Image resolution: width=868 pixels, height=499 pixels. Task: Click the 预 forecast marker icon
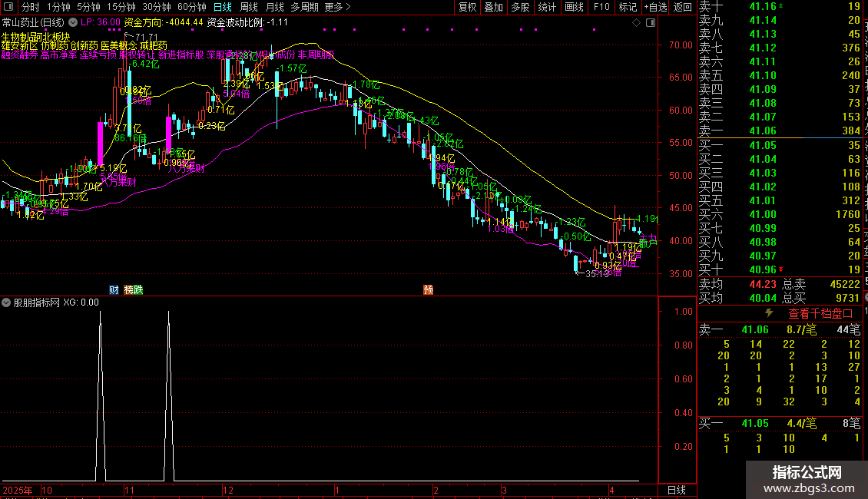(428, 290)
